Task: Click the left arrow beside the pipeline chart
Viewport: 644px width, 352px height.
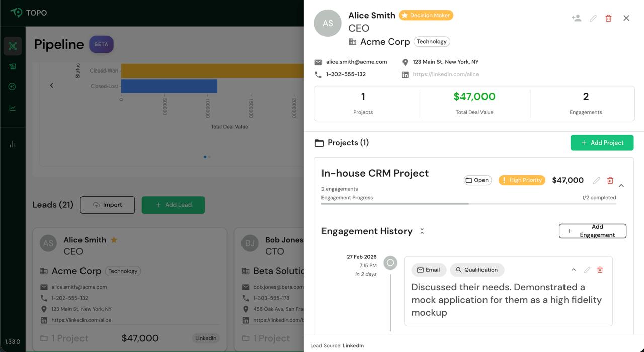Action: 51,85
